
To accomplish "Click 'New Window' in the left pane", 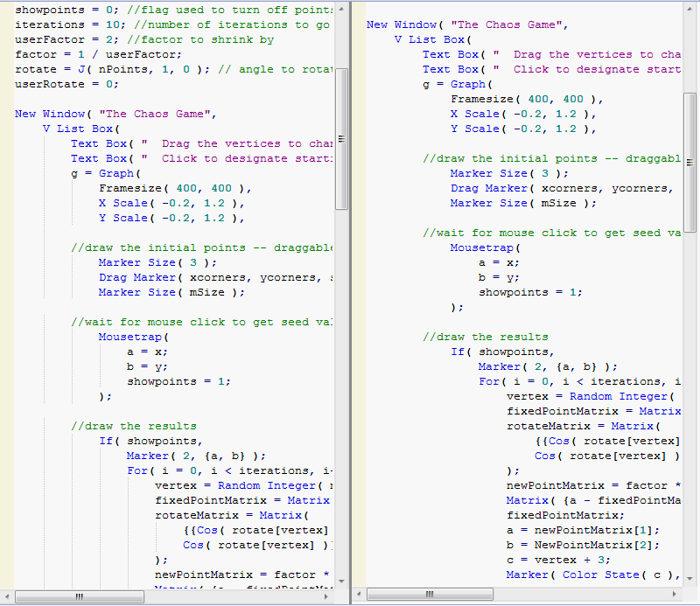I will (x=50, y=114).
